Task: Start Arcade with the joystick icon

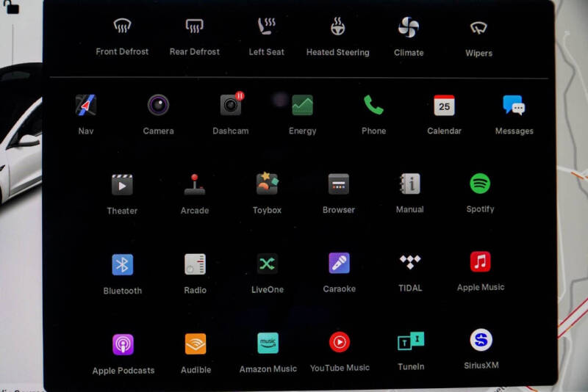Action: point(195,185)
